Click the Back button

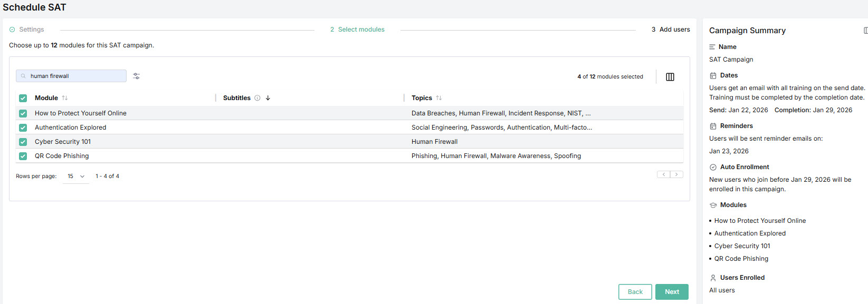click(x=635, y=292)
